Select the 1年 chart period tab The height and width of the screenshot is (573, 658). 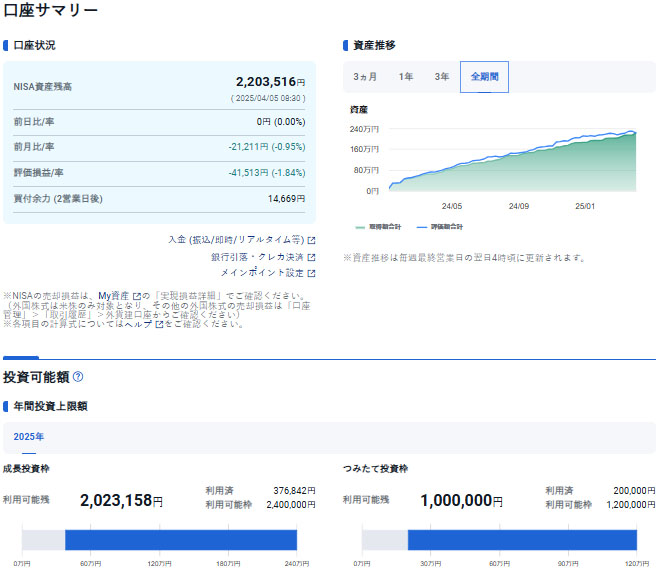coord(405,77)
